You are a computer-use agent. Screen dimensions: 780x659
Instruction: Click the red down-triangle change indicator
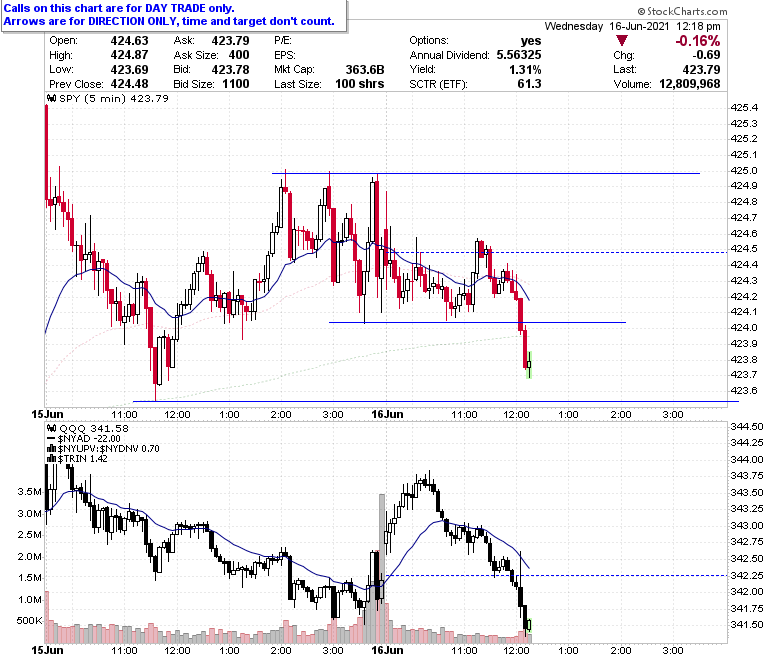click(x=622, y=41)
